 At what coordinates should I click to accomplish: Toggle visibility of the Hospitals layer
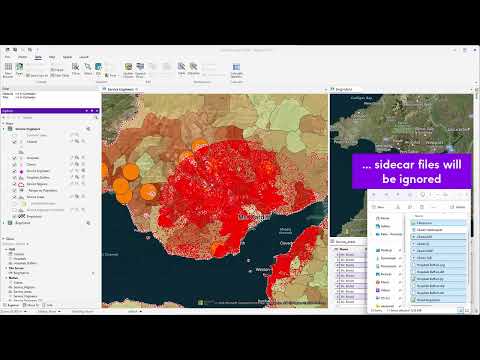(x=14, y=158)
